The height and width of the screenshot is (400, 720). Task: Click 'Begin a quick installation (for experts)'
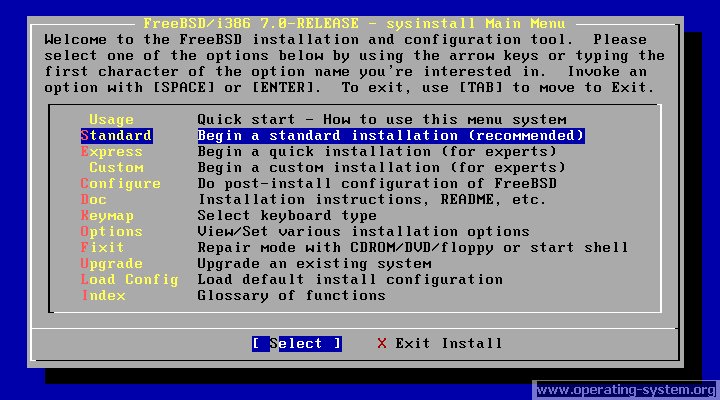377,152
